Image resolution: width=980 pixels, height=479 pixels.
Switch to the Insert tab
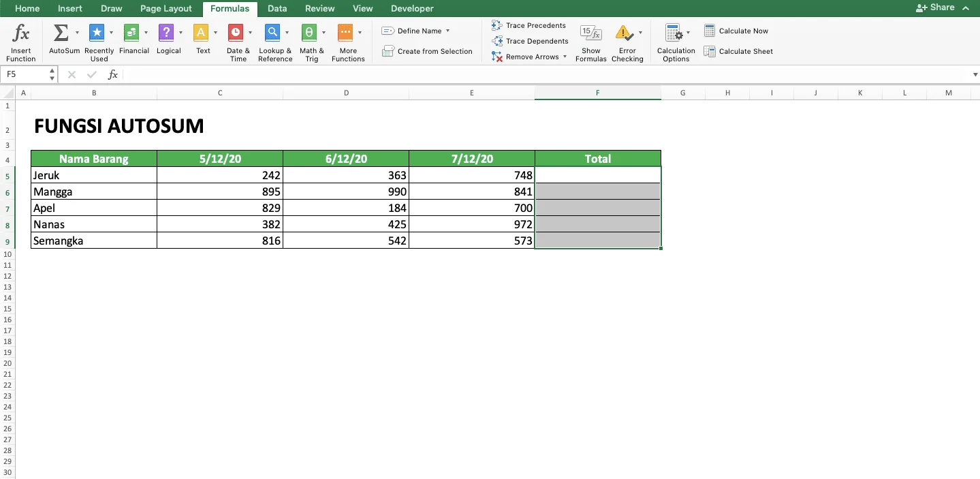click(70, 8)
